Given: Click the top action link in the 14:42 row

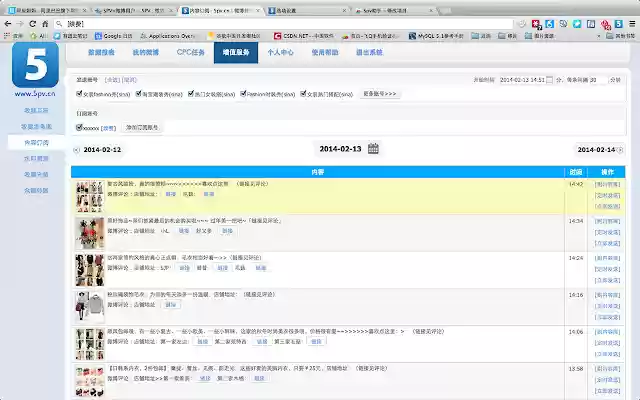Looking at the screenshot, I should [x=607, y=184].
